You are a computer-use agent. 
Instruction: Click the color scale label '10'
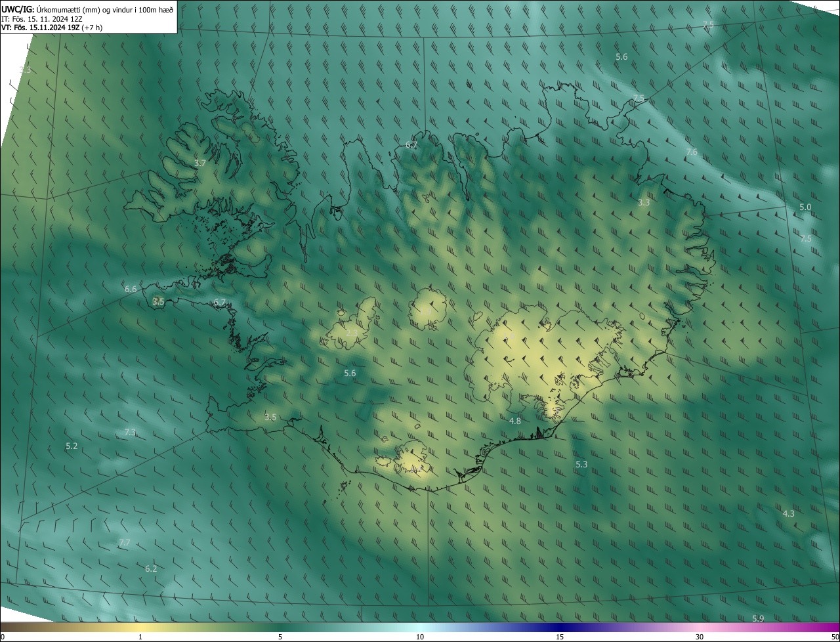click(x=420, y=637)
